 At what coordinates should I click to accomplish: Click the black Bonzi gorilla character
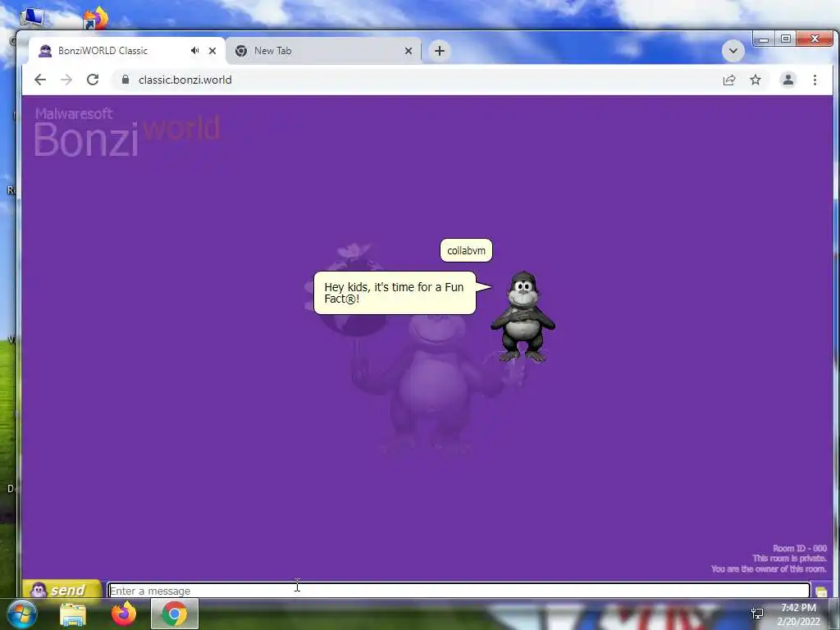pos(523,317)
